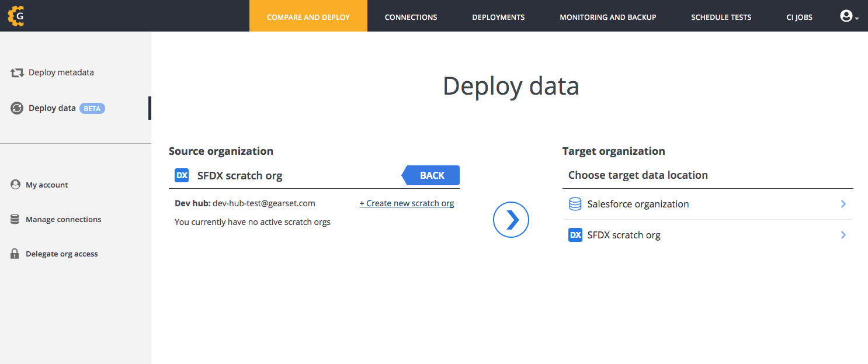Expand SFDX scratch org target option
Screen dimensions: 868x364
click(843, 234)
